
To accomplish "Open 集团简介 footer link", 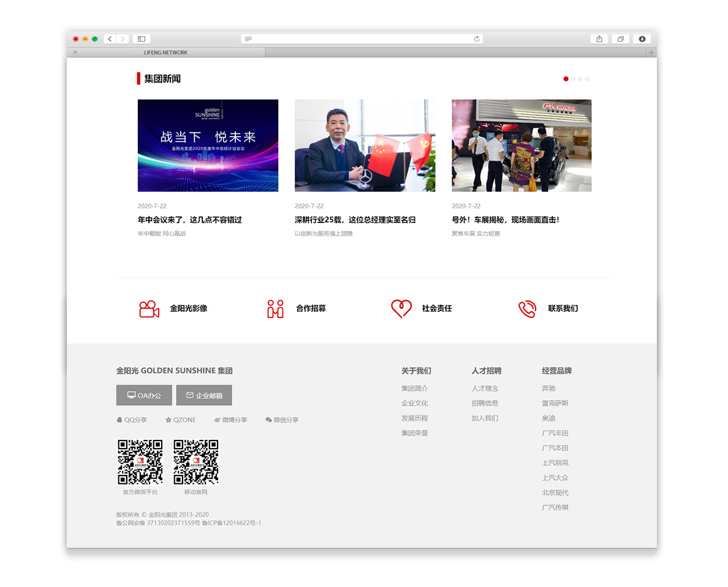I will click(415, 388).
